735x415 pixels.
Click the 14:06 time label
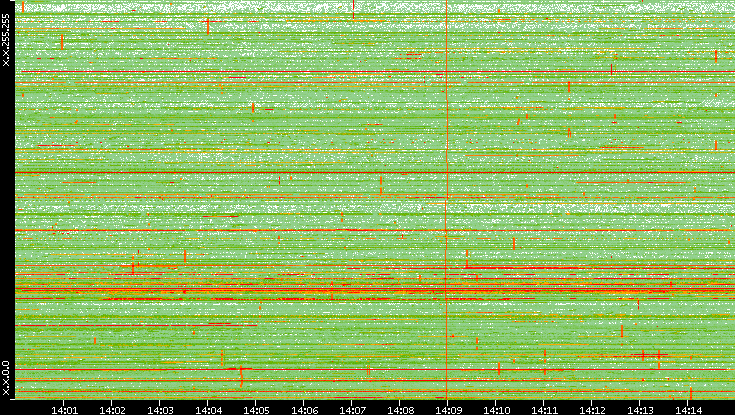305,409
